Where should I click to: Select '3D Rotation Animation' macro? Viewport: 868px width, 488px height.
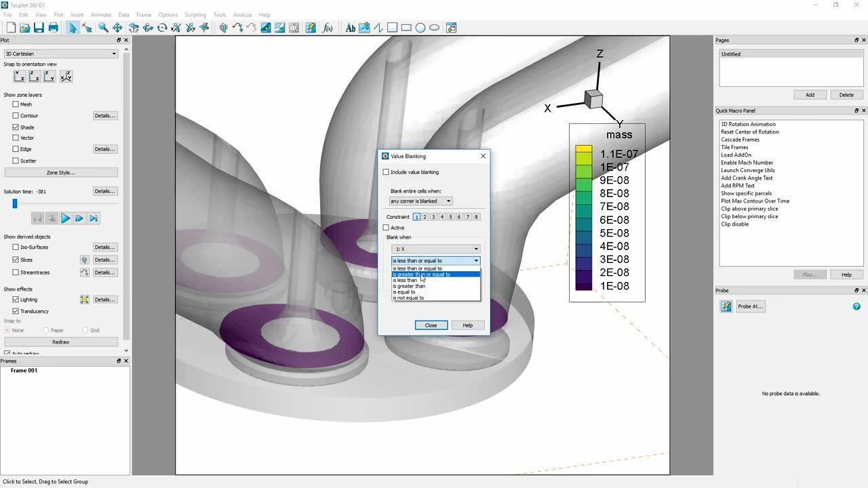[x=748, y=124]
